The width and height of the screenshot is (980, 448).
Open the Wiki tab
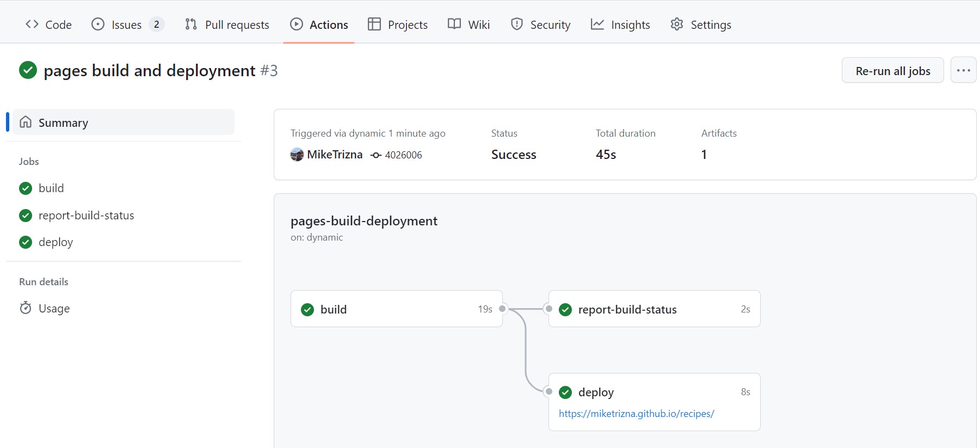(469, 24)
